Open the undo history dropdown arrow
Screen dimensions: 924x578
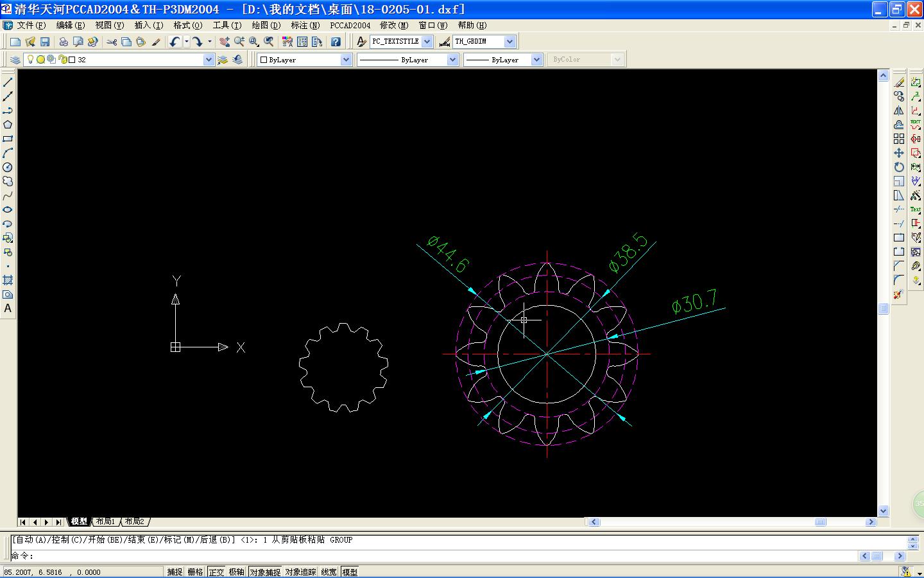coord(187,42)
